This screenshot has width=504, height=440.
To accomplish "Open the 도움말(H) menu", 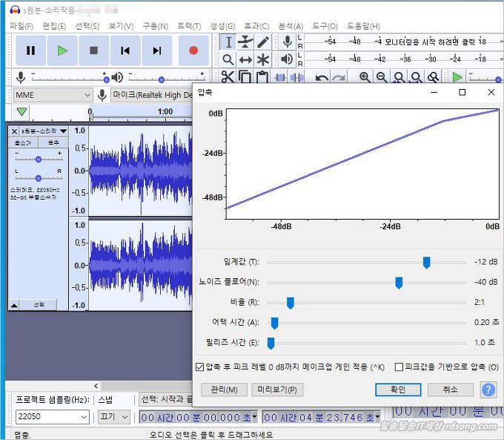I will 363,26.
